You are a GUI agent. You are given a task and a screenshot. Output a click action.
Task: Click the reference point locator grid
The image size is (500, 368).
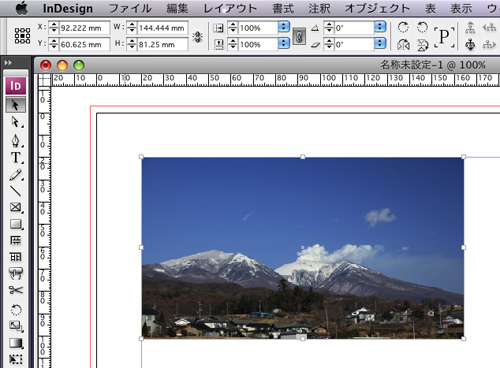[x=23, y=36]
